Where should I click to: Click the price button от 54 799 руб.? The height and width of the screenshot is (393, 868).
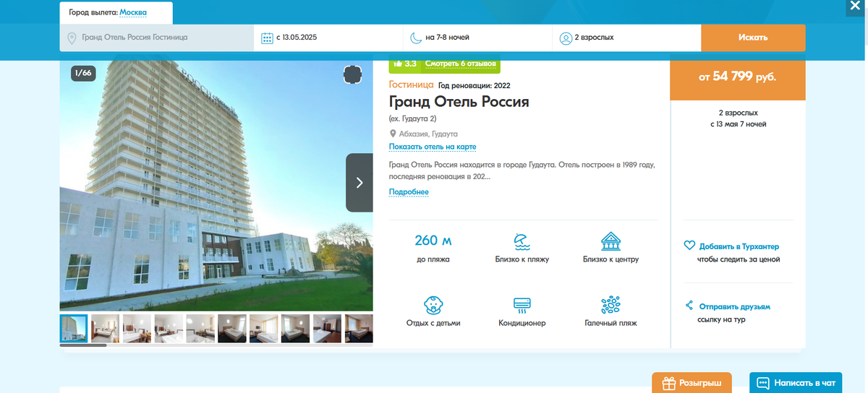point(737,77)
